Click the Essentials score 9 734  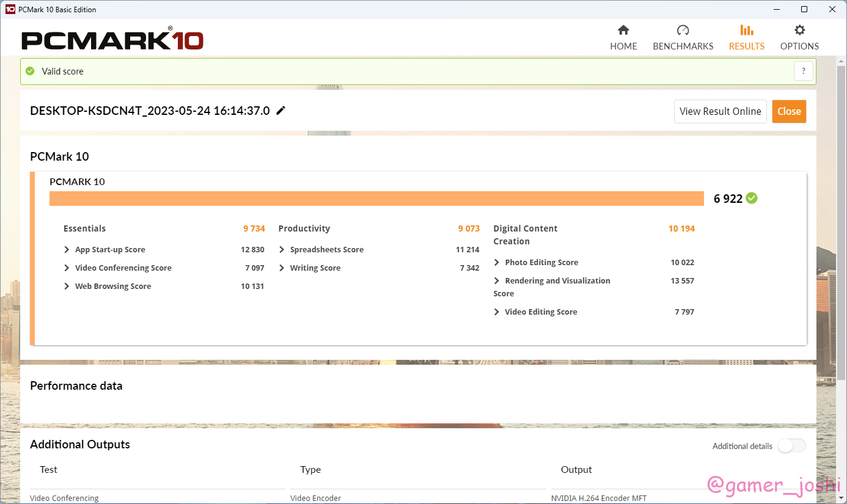tap(254, 228)
